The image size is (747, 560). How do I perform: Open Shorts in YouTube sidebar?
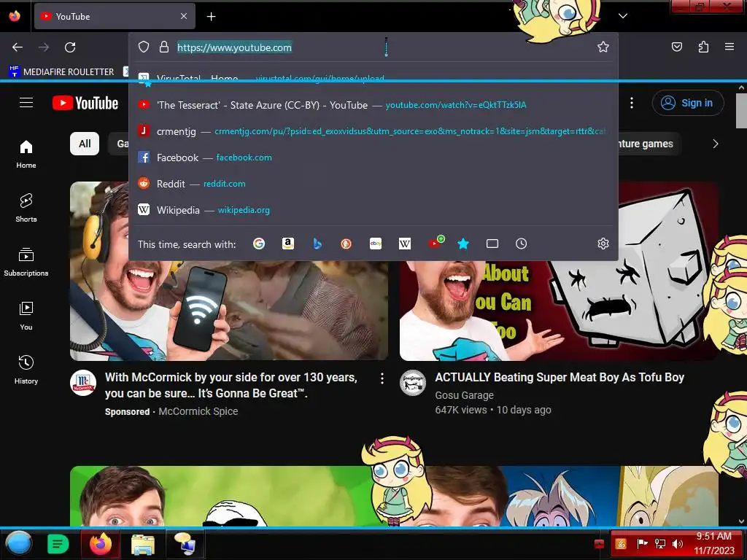tap(26, 209)
